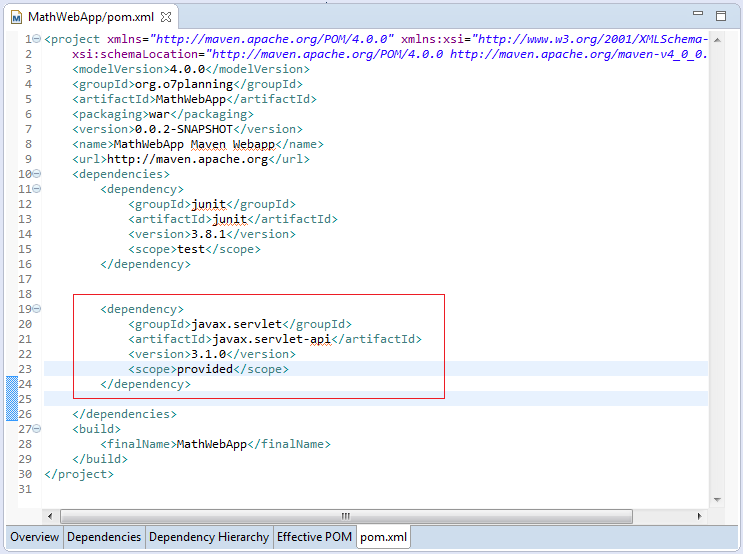Switch to the Dependencies tab
743x554 pixels.
tap(104, 537)
